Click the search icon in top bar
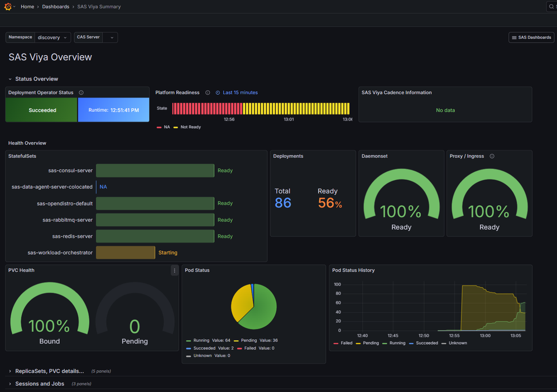Viewport: 557px width, 392px height. pos(551,6)
